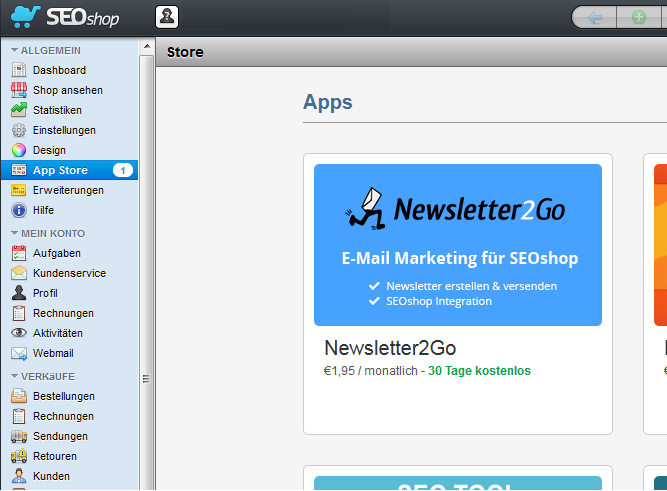Click the sidebar splitter grip handle

point(146,379)
